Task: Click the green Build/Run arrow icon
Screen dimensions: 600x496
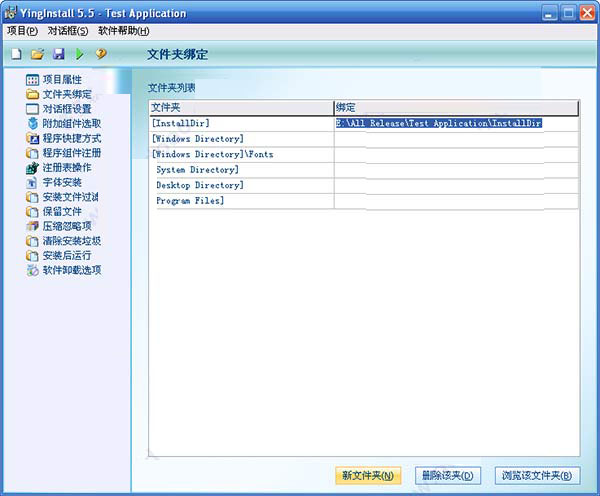Action: tap(80, 54)
